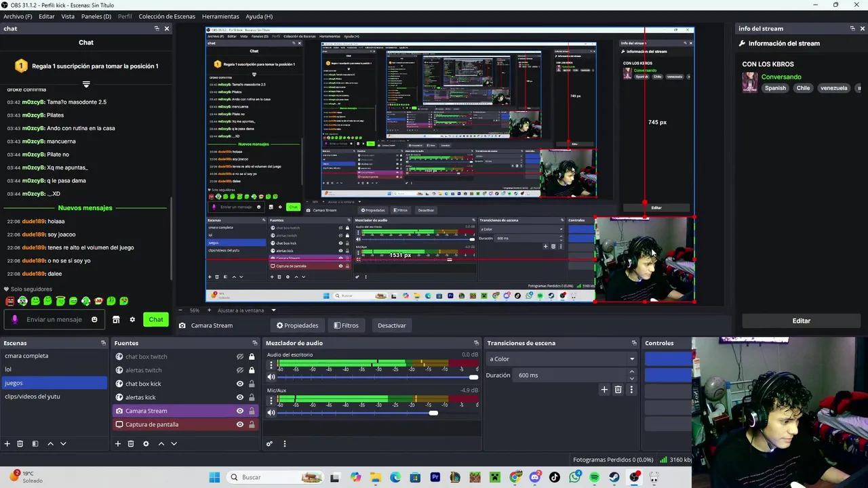The image size is (868, 488).
Task: Open the Paneles (D) menu
Action: tap(96, 16)
